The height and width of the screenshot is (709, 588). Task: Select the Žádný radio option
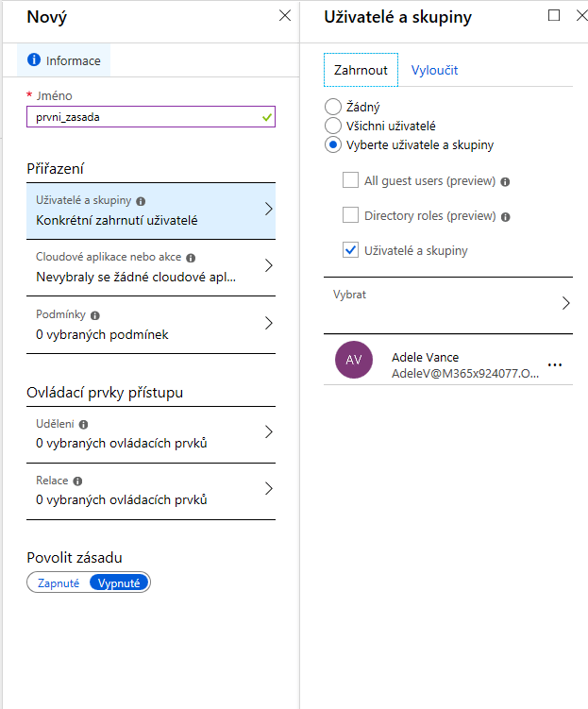[332, 108]
